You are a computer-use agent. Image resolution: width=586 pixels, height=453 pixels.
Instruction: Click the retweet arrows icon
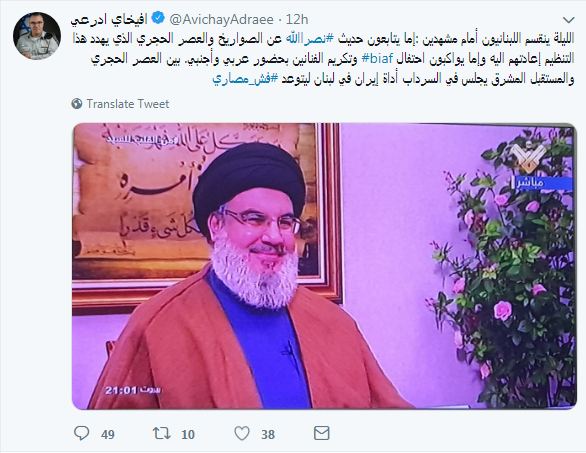click(x=161, y=433)
